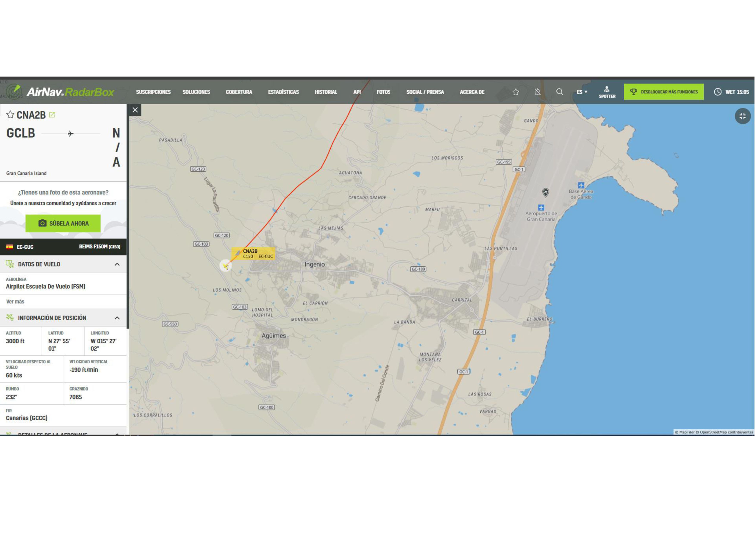Click the Ingenio town label on map
The height and width of the screenshot is (535, 756).
[315, 264]
